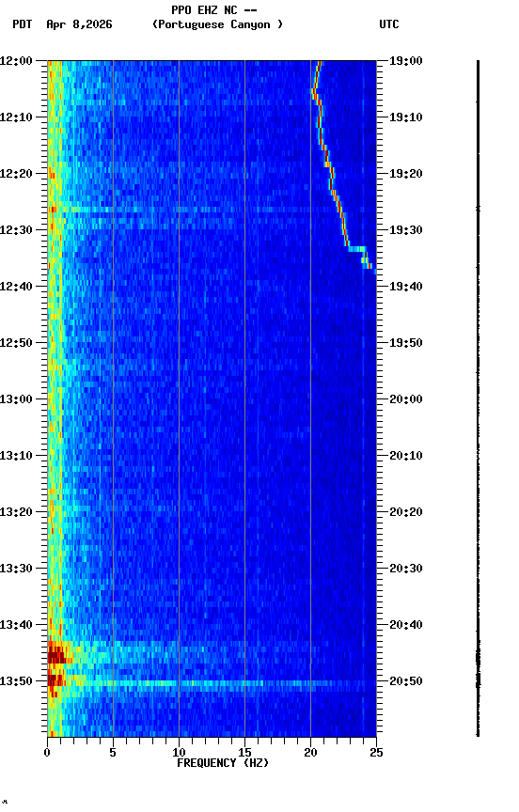Click the 20:30 UTC time label

click(406, 569)
